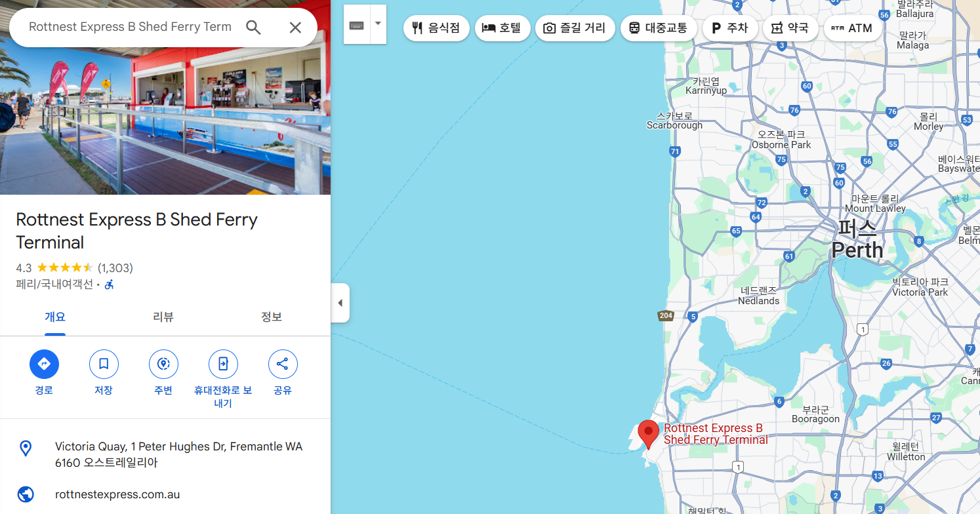Select the 약국 pharmacy chip

pos(790,28)
